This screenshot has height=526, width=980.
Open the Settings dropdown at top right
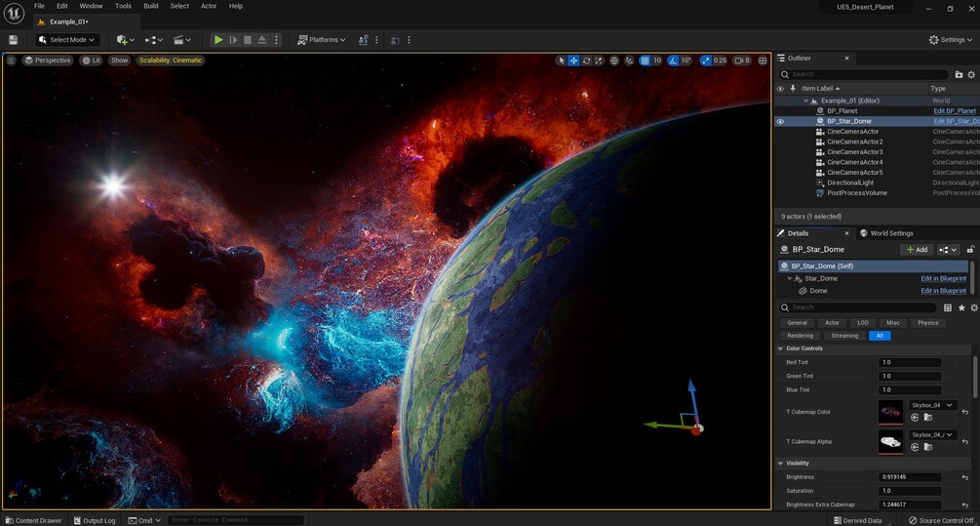coord(951,39)
